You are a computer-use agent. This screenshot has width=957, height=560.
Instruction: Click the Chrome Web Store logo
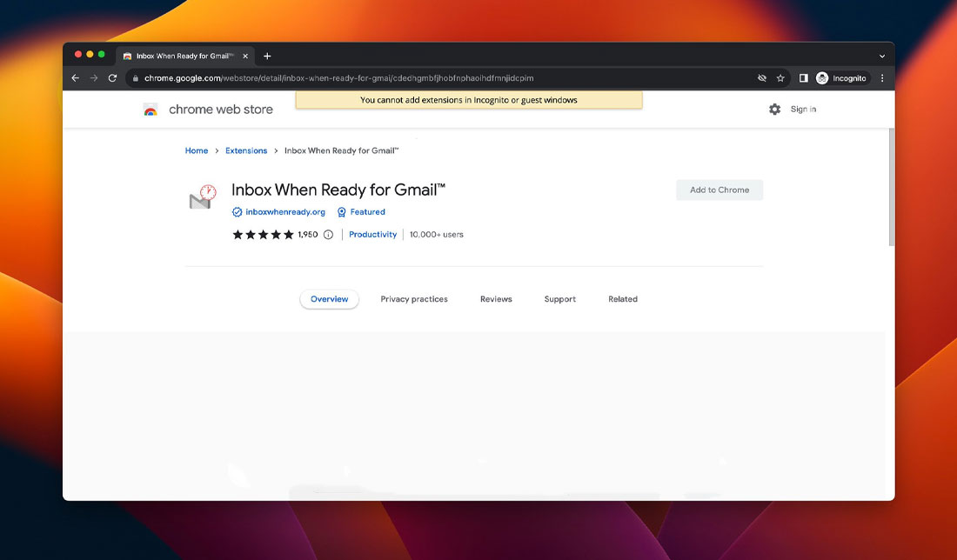pyautogui.click(x=207, y=109)
